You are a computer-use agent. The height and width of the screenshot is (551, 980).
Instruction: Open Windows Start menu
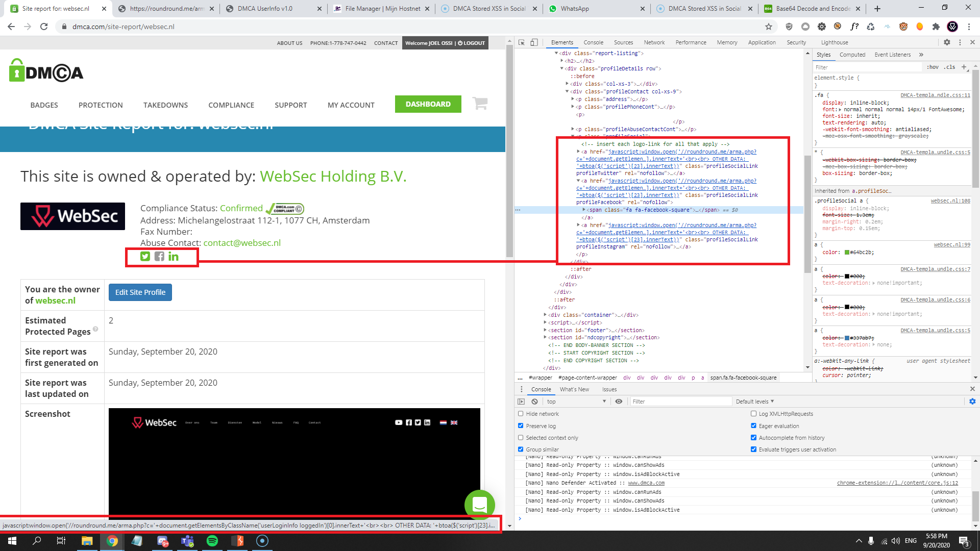point(12,541)
